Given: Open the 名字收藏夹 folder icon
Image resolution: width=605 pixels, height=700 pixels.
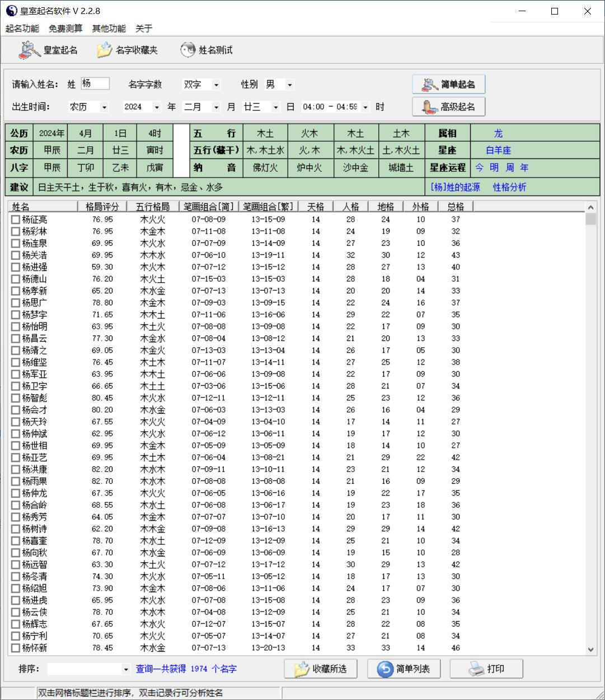Looking at the screenshot, I should 104,50.
